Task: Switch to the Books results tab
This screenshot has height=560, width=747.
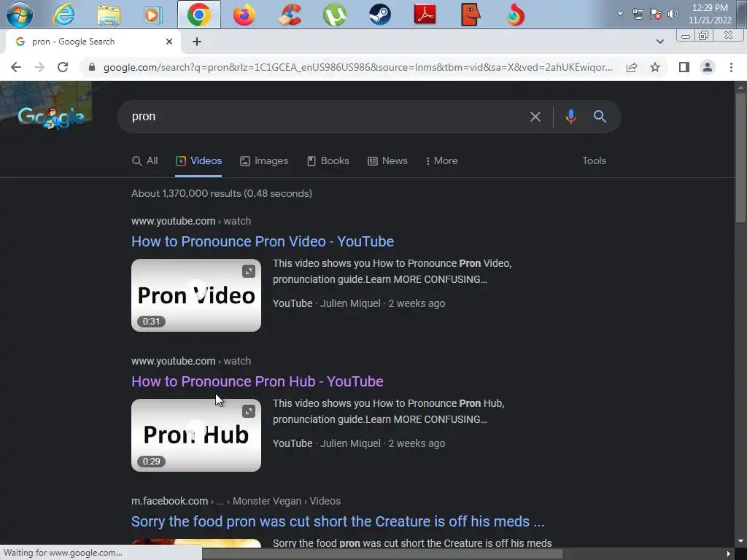Action: (328, 161)
